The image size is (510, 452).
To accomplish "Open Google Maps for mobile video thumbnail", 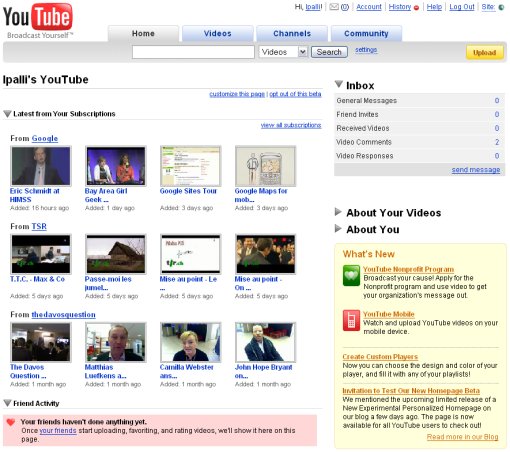I will [265, 166].
